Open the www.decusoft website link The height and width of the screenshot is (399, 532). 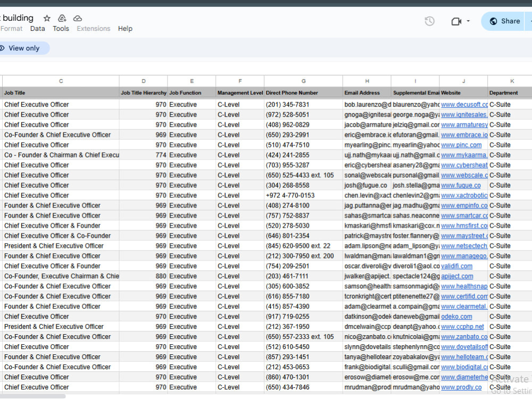point(464,104)
